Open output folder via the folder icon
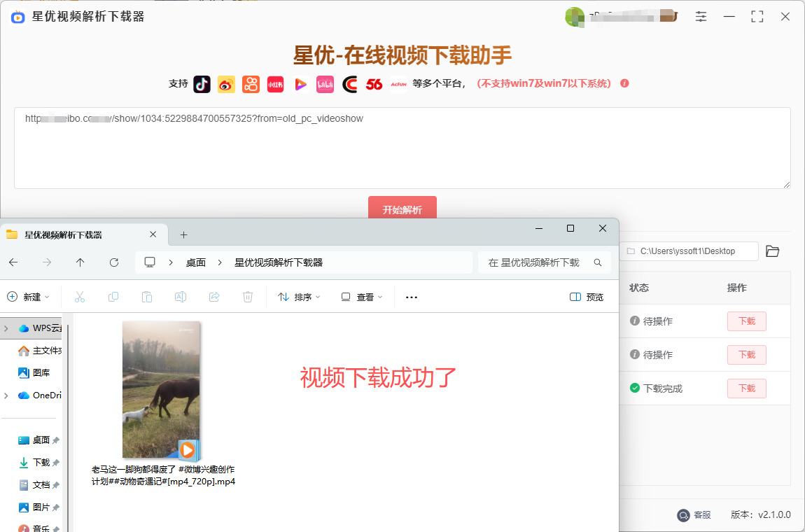 pyautogui.click(x=773, y=251)
